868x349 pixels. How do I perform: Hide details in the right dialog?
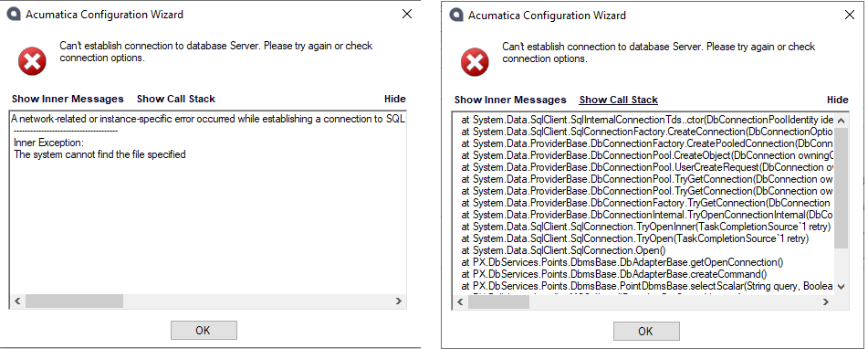838,100
